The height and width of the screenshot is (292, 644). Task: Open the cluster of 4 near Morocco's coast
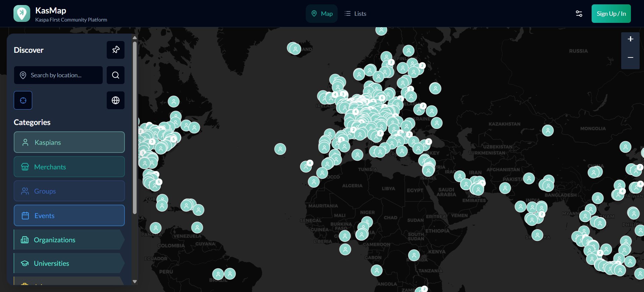pyautogui.click(x=306, y=166)
